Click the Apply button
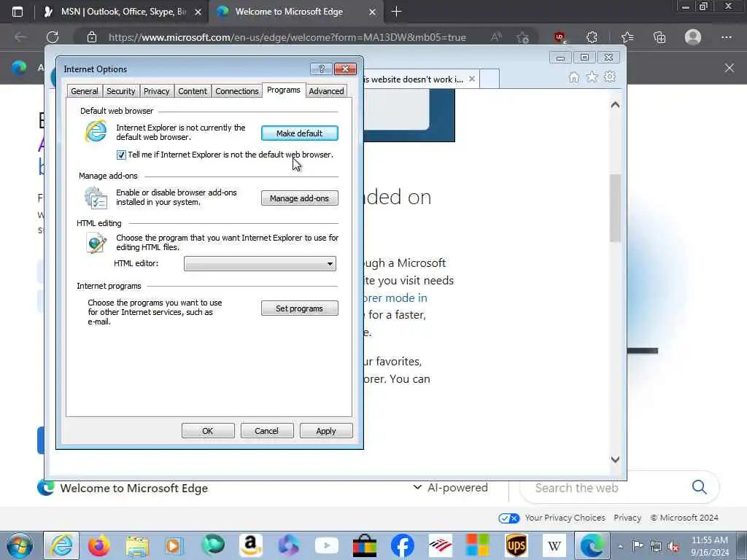The width and height of the screenshot is (747, 560). pyautogui.click(x=326, y=431)
